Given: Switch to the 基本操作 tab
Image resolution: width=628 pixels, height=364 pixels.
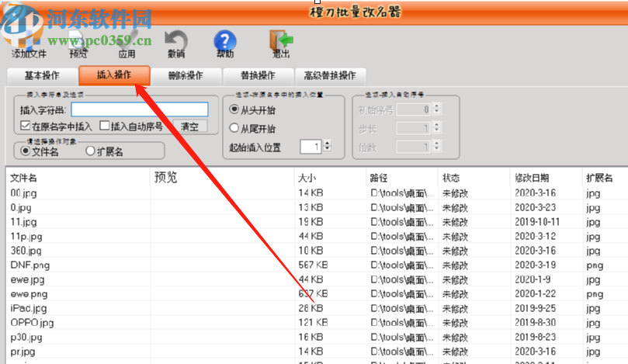Looking at the screenshot, I should (42, 75).
